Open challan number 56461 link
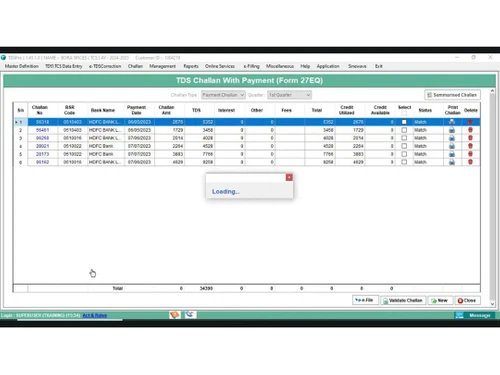 (x=42, y=130)
